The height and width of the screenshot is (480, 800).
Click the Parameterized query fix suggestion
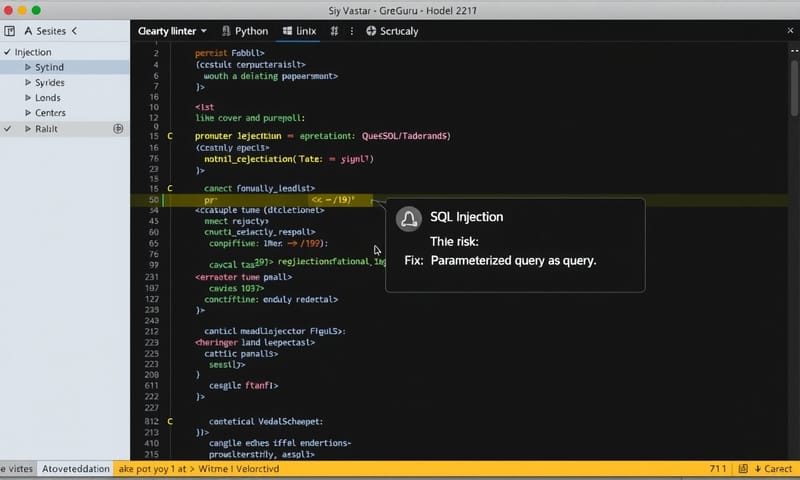click(512, 260)
